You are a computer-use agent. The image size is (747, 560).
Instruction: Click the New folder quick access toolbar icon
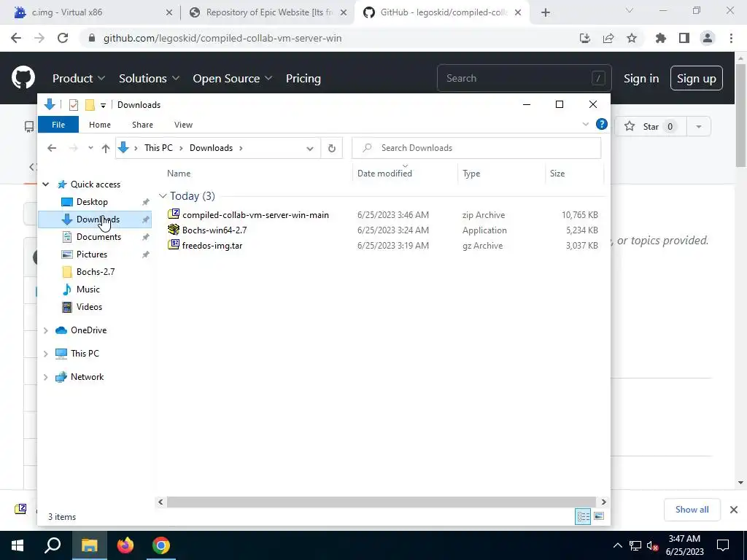tap(90, 105)
